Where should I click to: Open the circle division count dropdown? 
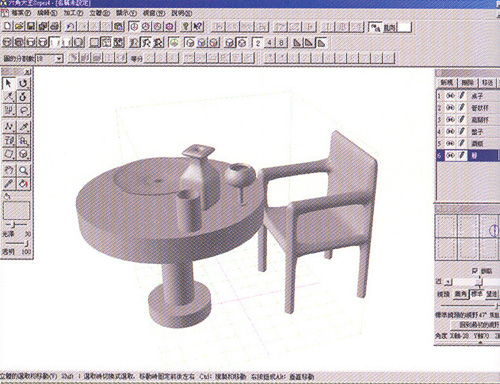59,59
